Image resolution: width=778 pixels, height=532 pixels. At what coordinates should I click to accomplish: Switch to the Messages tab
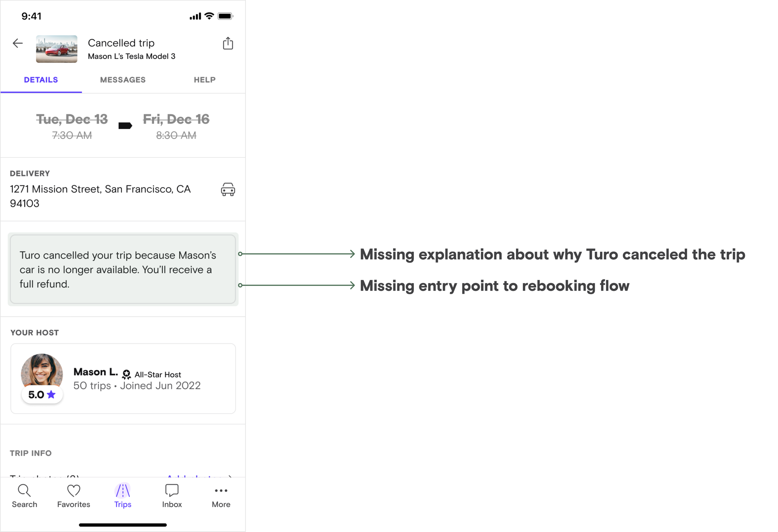coord(123,80)
